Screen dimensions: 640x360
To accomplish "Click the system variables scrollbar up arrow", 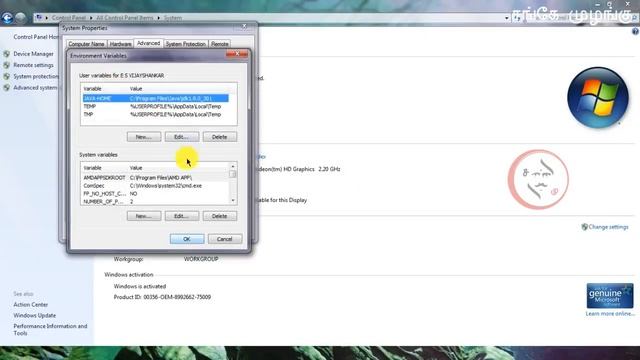I will tap(233, 167).
